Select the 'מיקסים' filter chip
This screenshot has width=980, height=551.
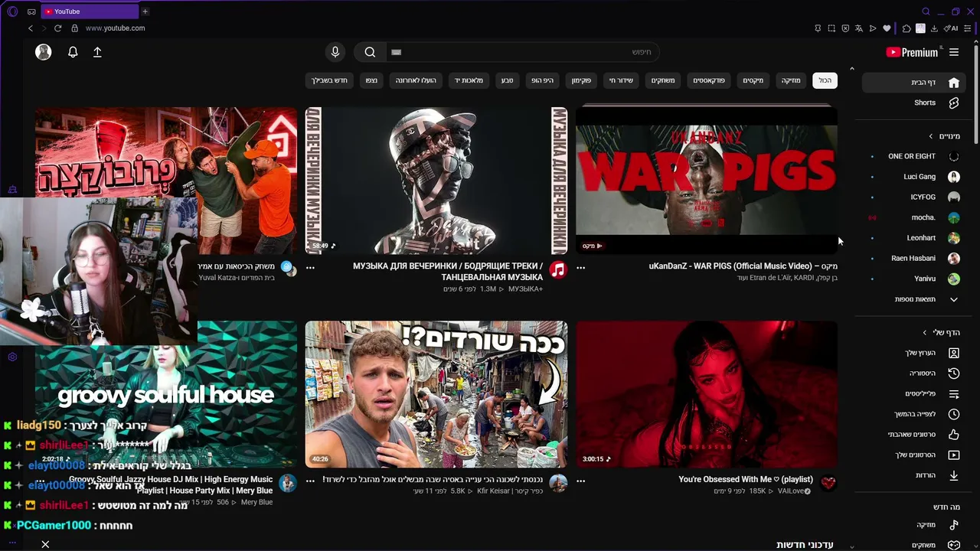pos(753,80)
